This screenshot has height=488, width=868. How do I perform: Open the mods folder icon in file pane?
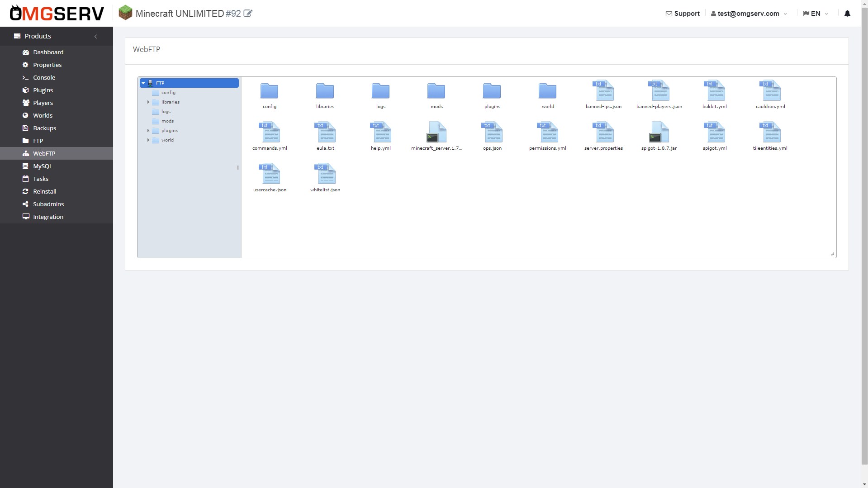(436, 91)
